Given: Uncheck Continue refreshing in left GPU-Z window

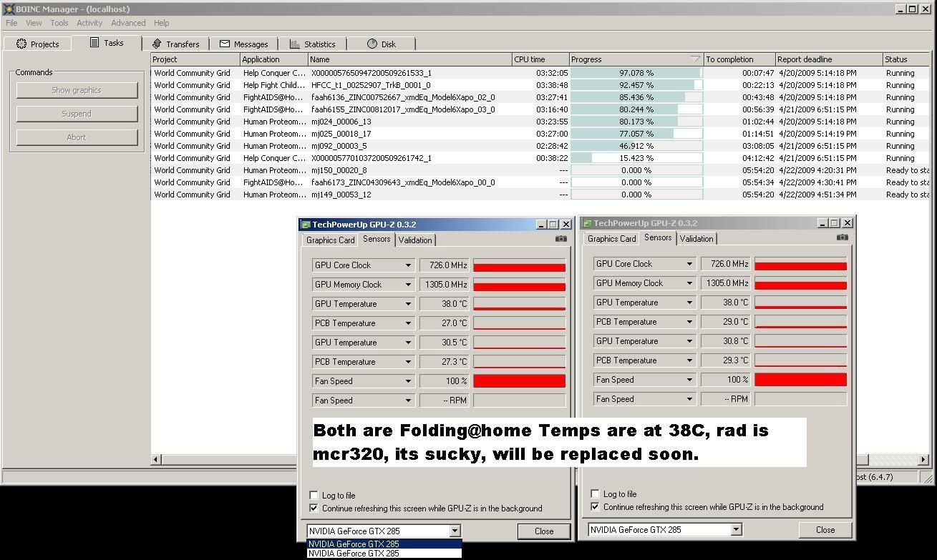Looking at the screenshot, I should (x=314, y=509).
